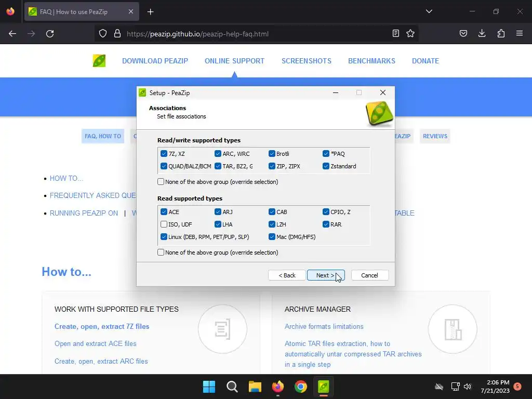Toggle reader view icon in address bar

[x=395, y=34]
